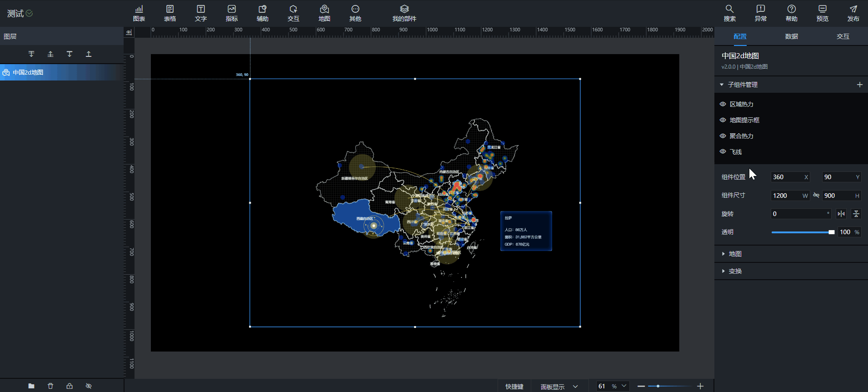Lock the selected layer with lock icon

(x=70, y=386)
